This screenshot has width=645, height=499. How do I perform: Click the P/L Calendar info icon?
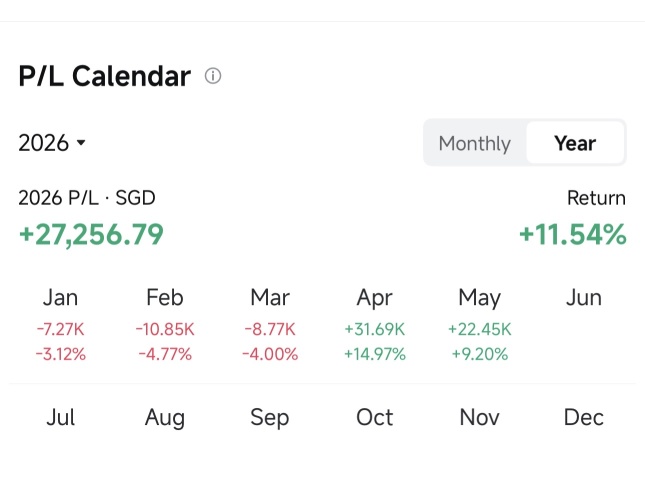[213, 76]
